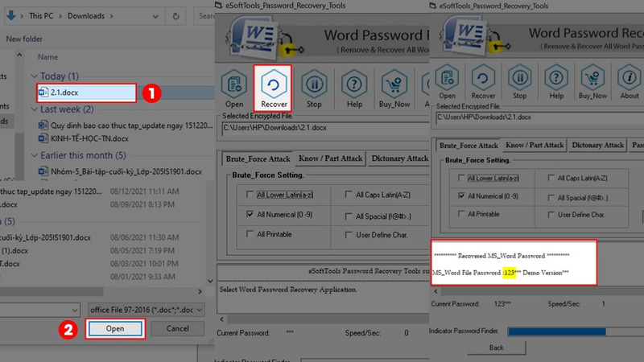
Task: Click the chevron between This PC and Downloads
Action: point(60,16)
